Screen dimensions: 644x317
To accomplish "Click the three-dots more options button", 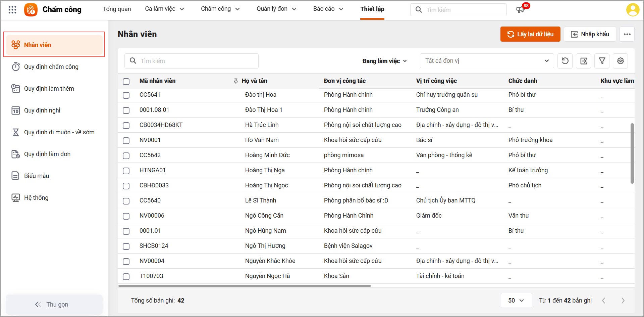I will (x=627, y=34).
